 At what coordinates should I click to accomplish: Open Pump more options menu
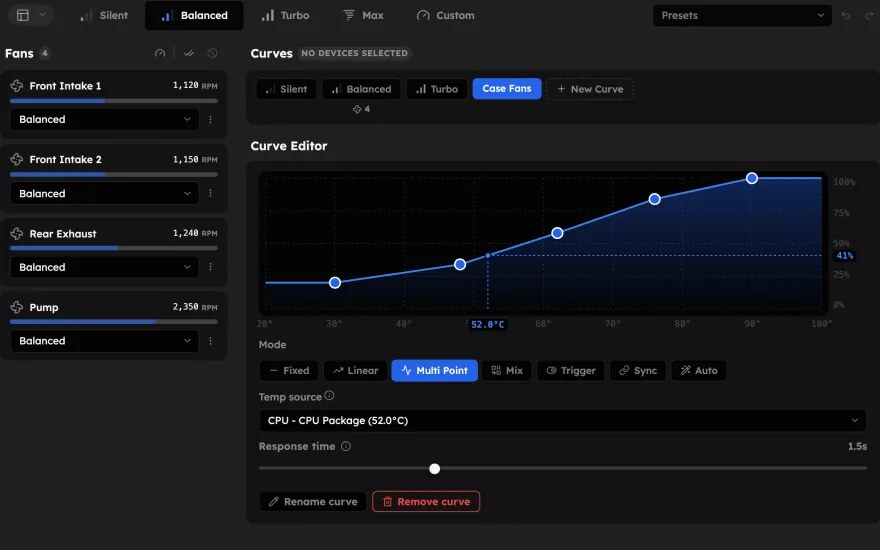pos(210,341)
